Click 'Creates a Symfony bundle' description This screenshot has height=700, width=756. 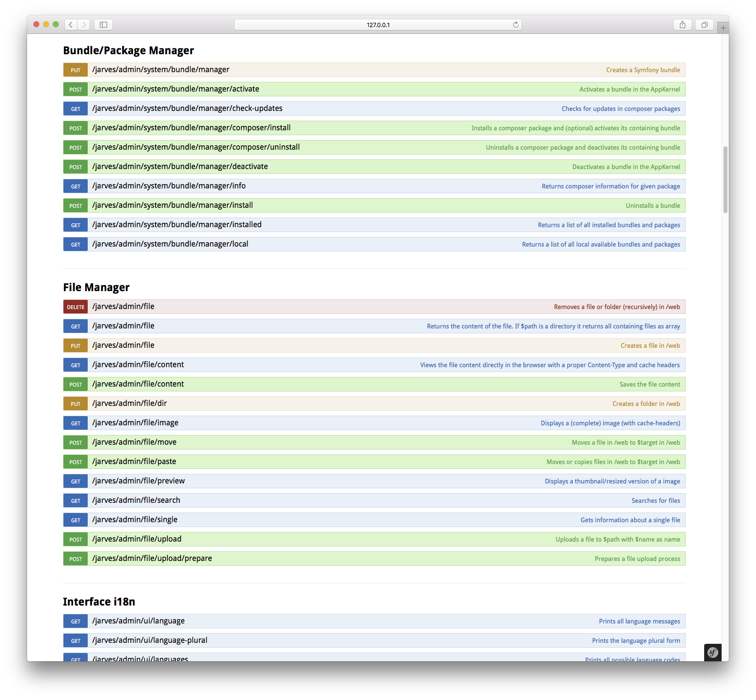(x=643, y=70)
